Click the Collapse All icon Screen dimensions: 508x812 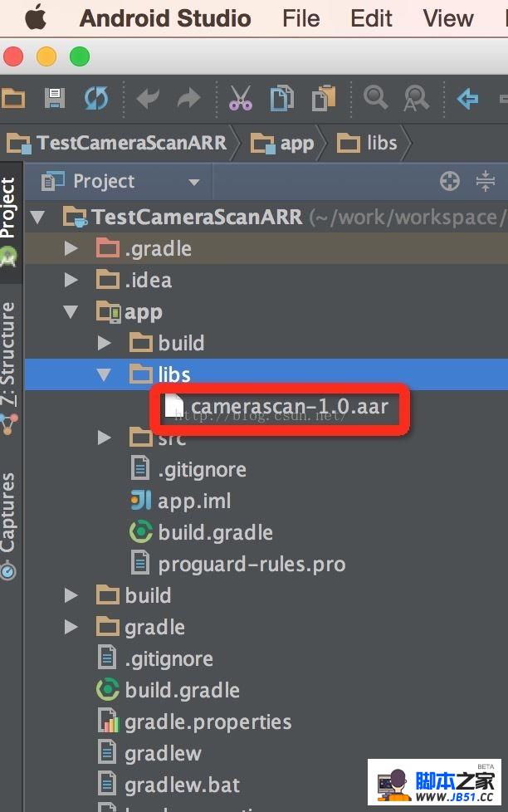(x=486, y=181)
